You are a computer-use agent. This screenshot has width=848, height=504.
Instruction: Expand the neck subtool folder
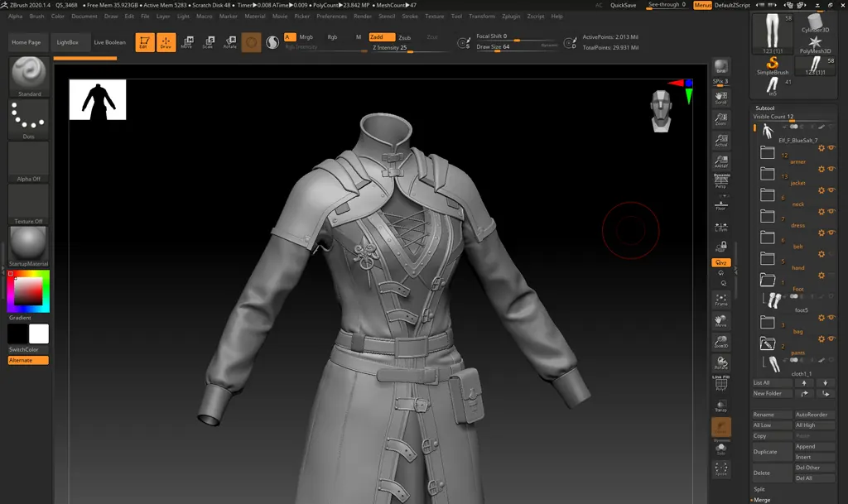click(x=768, y=195)
